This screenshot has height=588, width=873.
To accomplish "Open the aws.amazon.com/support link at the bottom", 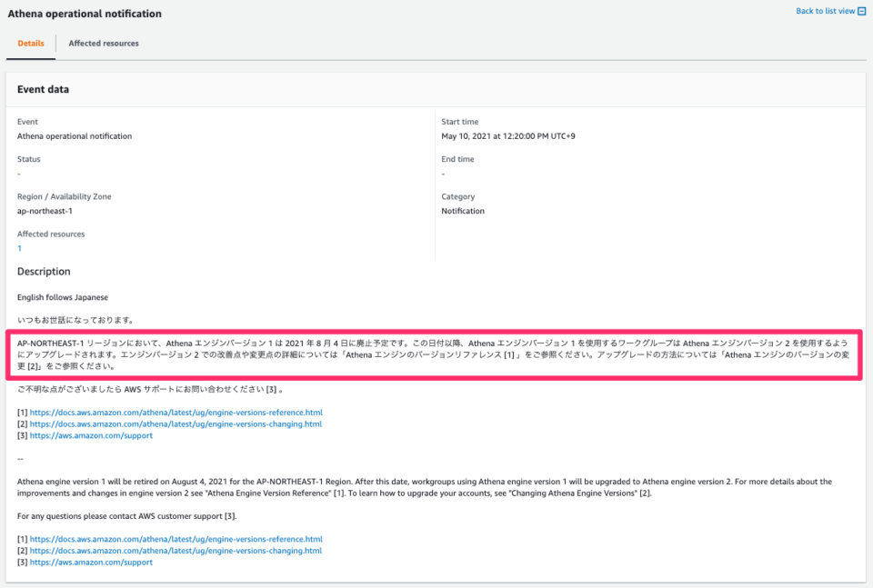I will tap(90, 562).
